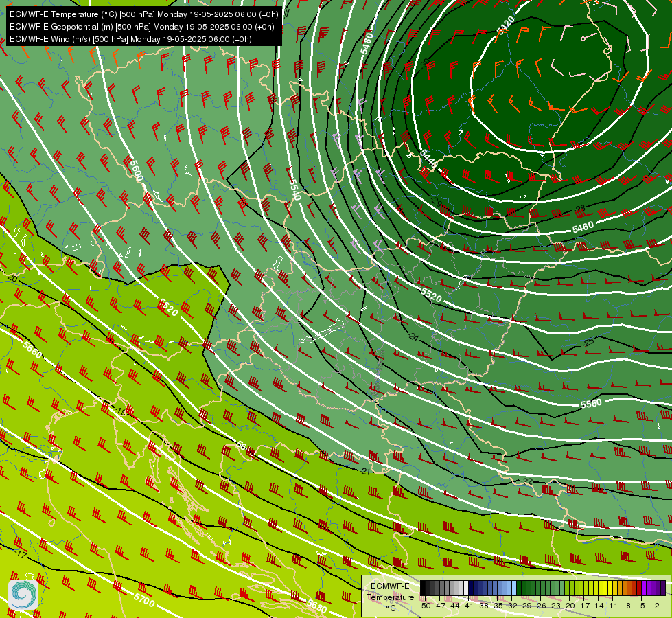Click the -24 isotherm label on the map

(x=413, y=336)
